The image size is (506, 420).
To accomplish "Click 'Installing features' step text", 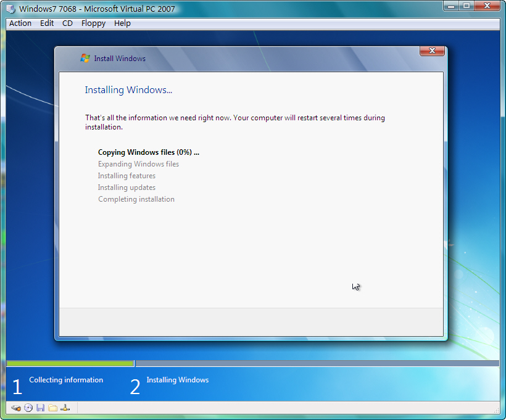I will 126,176.
